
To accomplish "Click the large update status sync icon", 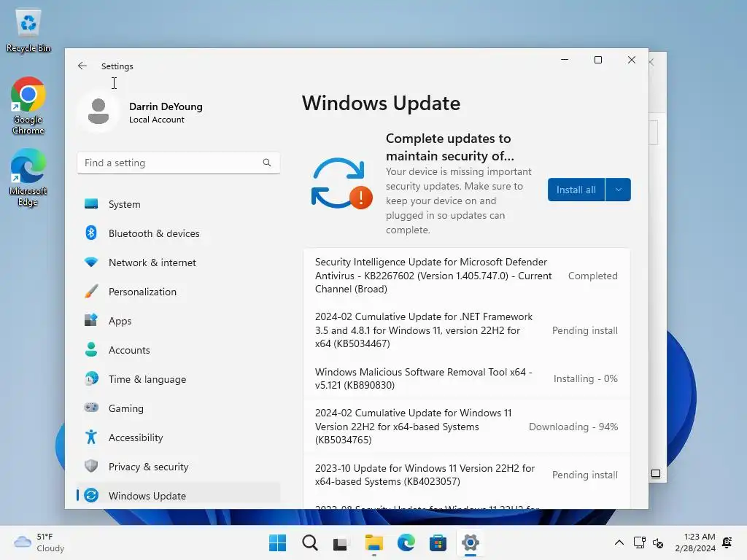I will (x=341, y=184).
